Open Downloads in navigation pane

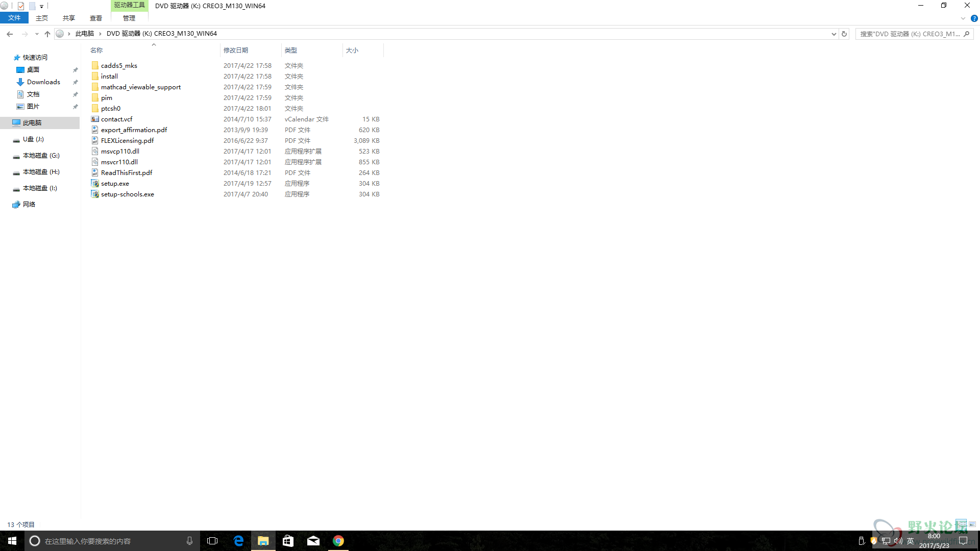coord(43,82)
